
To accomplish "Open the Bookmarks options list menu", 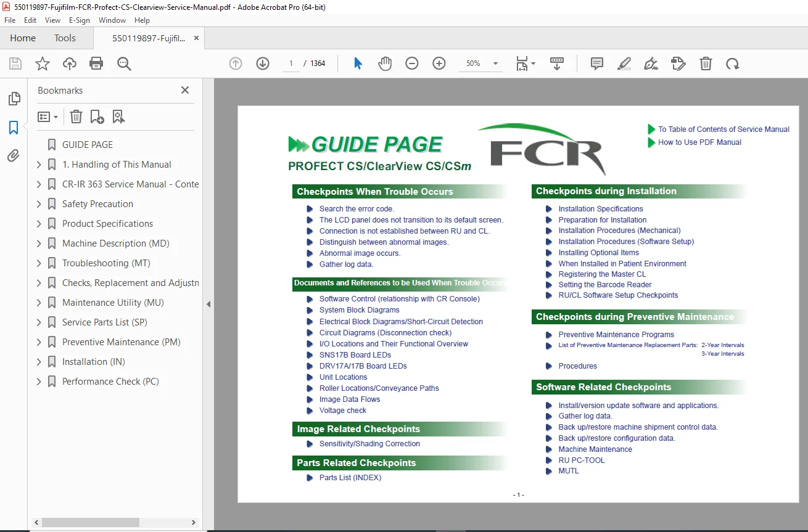I will pyautogui.click(x=47, y=117).
